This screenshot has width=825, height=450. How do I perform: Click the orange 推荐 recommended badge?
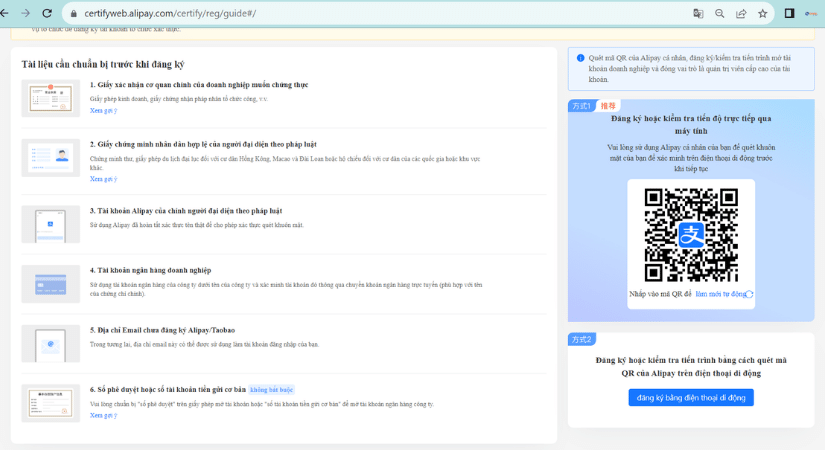[608, 106]
